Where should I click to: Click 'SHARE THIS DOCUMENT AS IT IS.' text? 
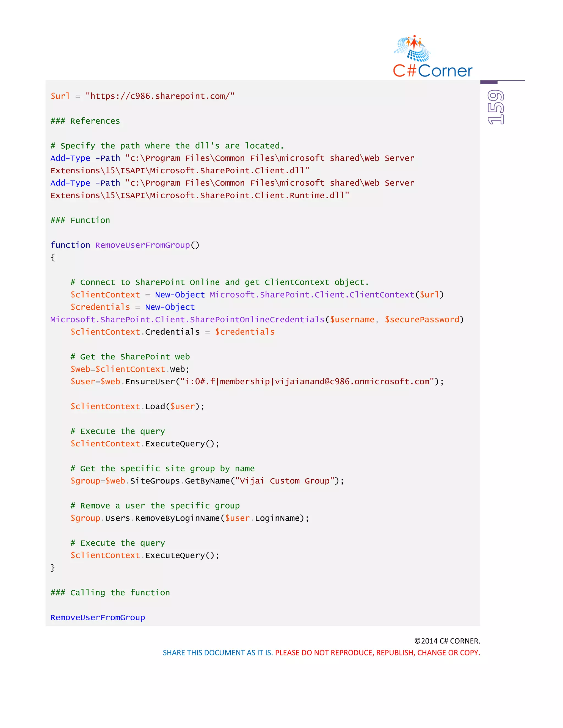[x=218, y=653]
